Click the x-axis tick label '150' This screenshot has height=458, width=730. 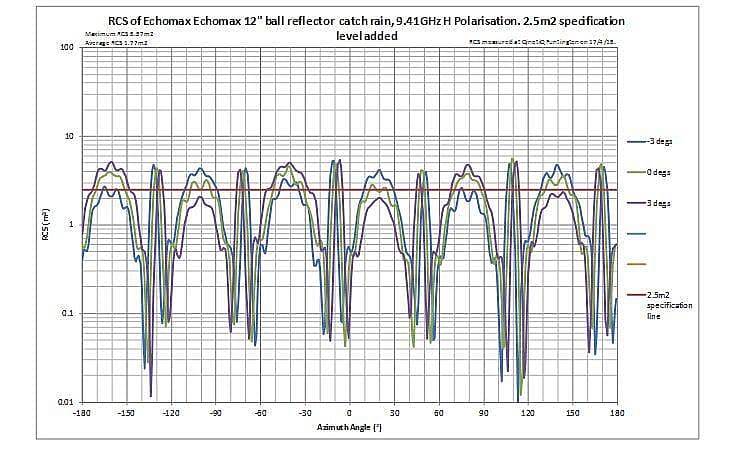(573, 413)
